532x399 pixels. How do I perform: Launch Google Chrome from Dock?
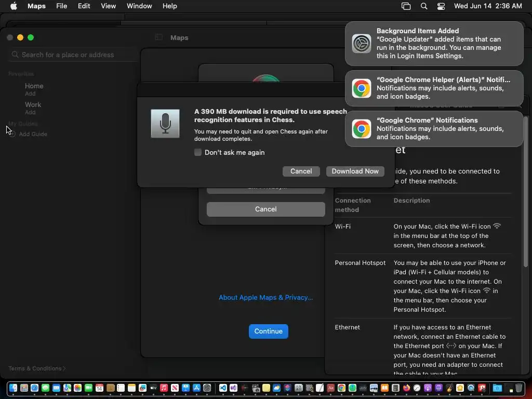coord(342,388)
